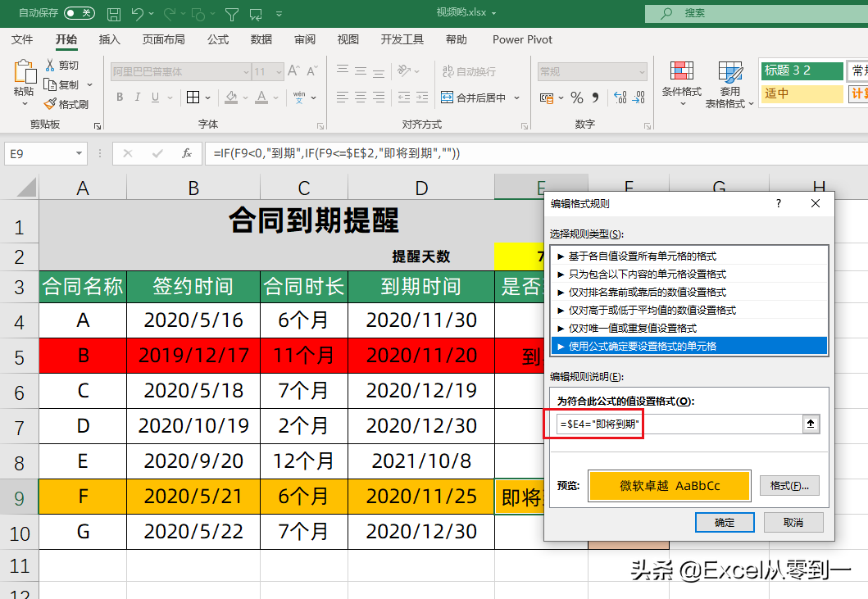Open the font name dropdown

click(247, 72)
